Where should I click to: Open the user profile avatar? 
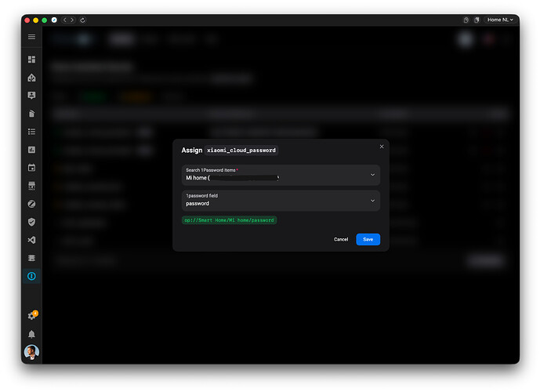point(31,352)
